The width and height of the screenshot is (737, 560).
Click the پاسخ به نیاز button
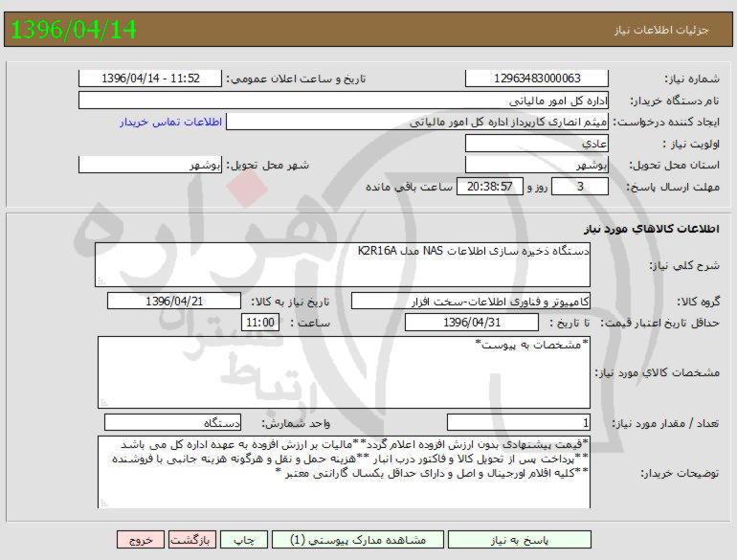[520, 540]
